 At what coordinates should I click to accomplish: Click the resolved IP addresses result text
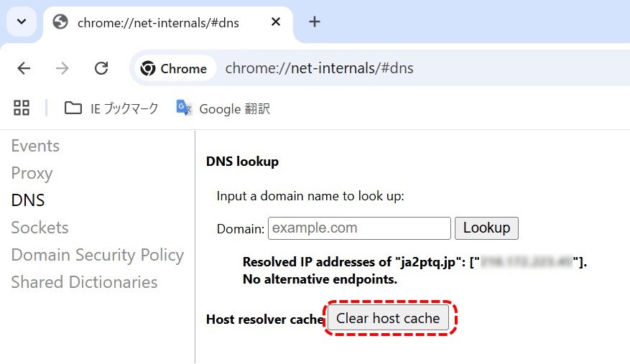click(414, 262)
